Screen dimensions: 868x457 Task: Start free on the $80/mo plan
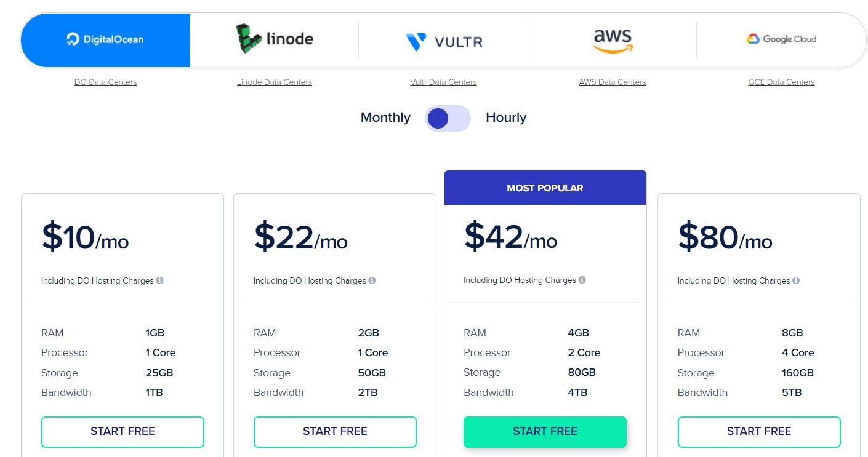(759, 432)
